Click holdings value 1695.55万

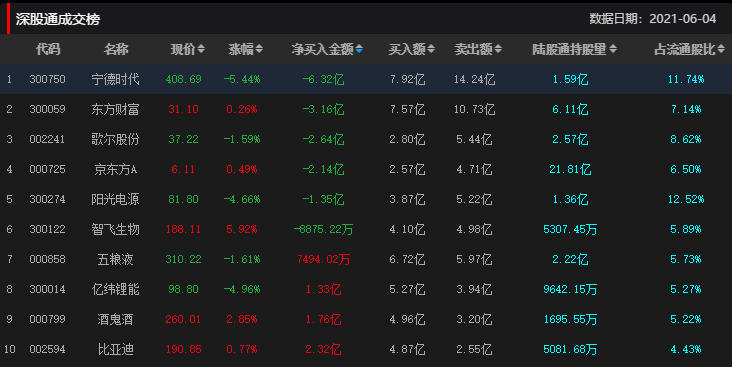point(570,319)
